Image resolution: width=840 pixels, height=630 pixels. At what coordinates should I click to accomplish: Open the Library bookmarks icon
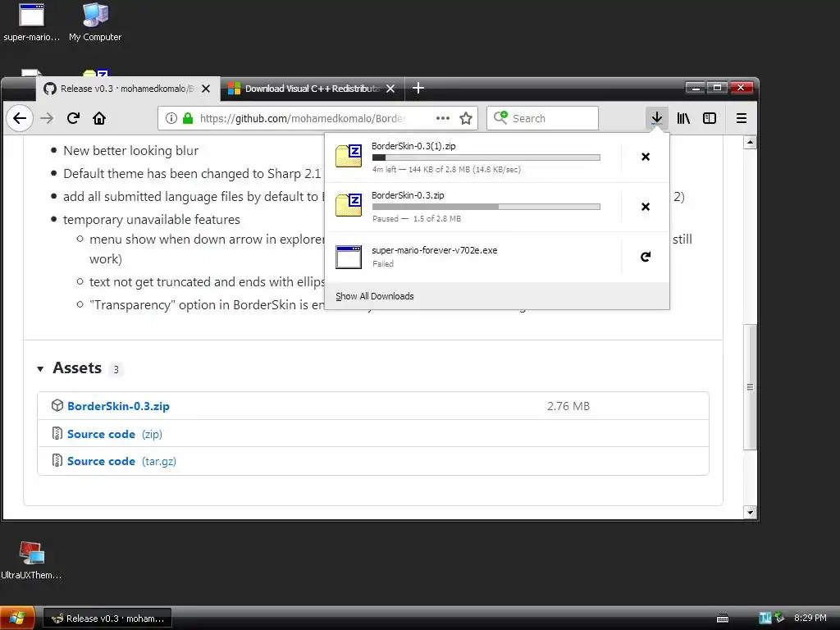683,118
